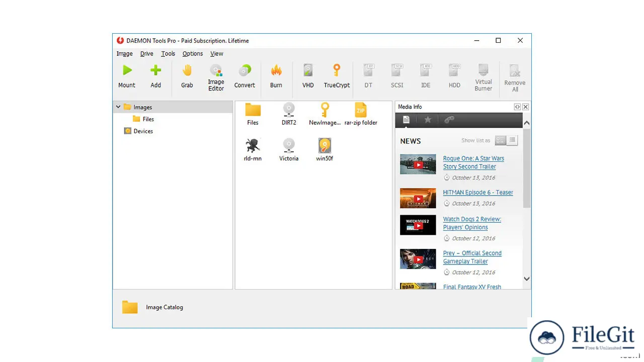This screenshot has height=362, width=644.
Task: Open the Final Fantasy XV link
Action: point(472,287)
